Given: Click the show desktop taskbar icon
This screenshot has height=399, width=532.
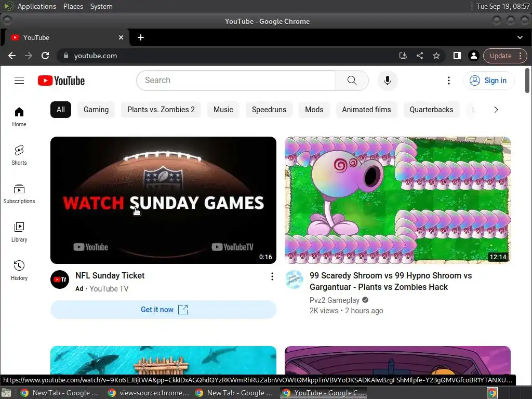Looking at the screenshot, I should 6,393.
